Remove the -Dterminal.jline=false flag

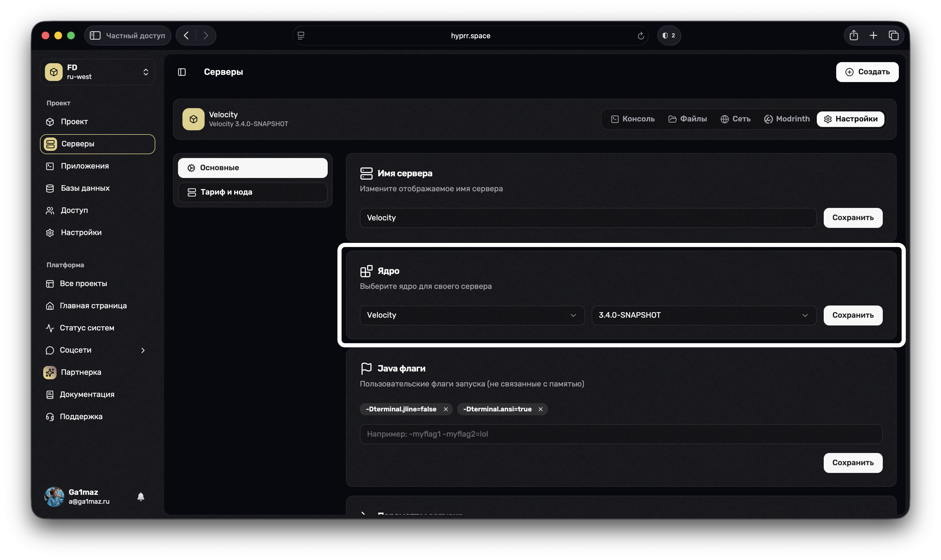[x=446, y=409]
